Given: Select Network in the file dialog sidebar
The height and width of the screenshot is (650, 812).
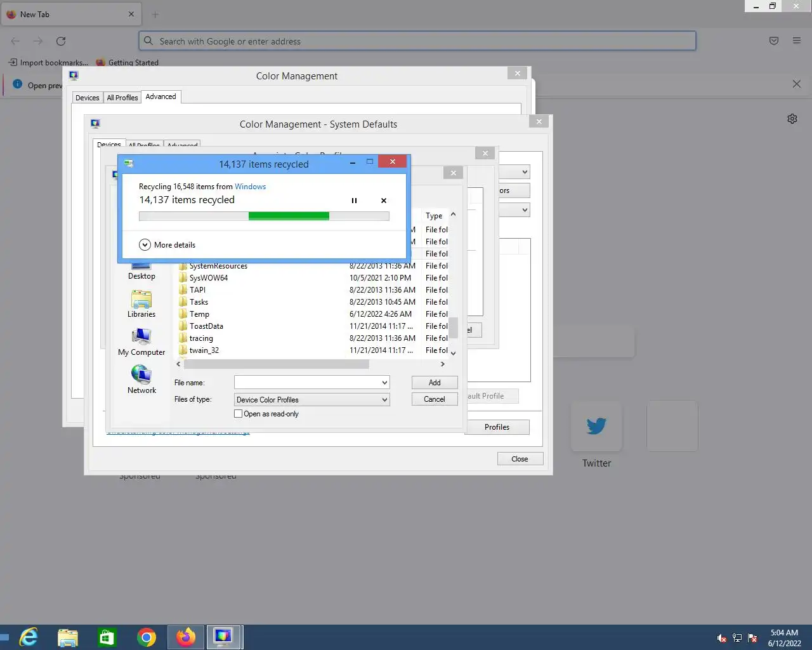Looking at the screenshot, I should click(x=141, y=380).
